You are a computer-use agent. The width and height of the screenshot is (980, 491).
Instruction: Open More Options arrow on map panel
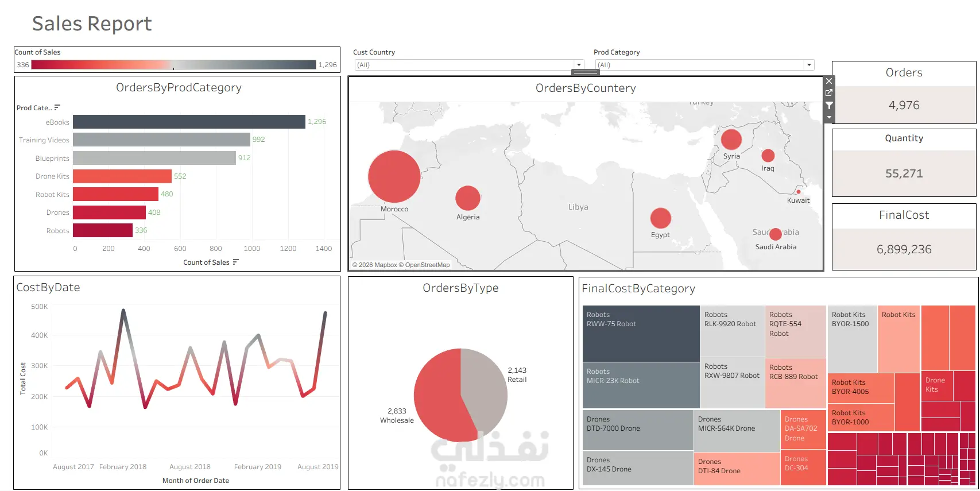tap(829, 117)
